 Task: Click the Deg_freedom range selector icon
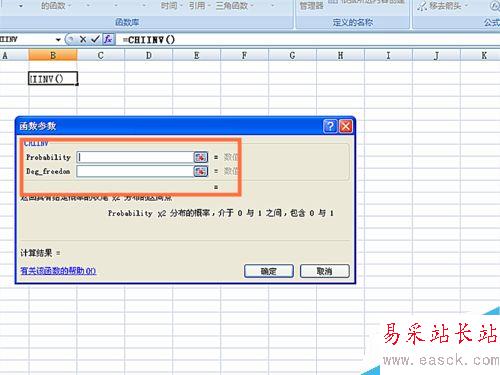pos(201,171)
